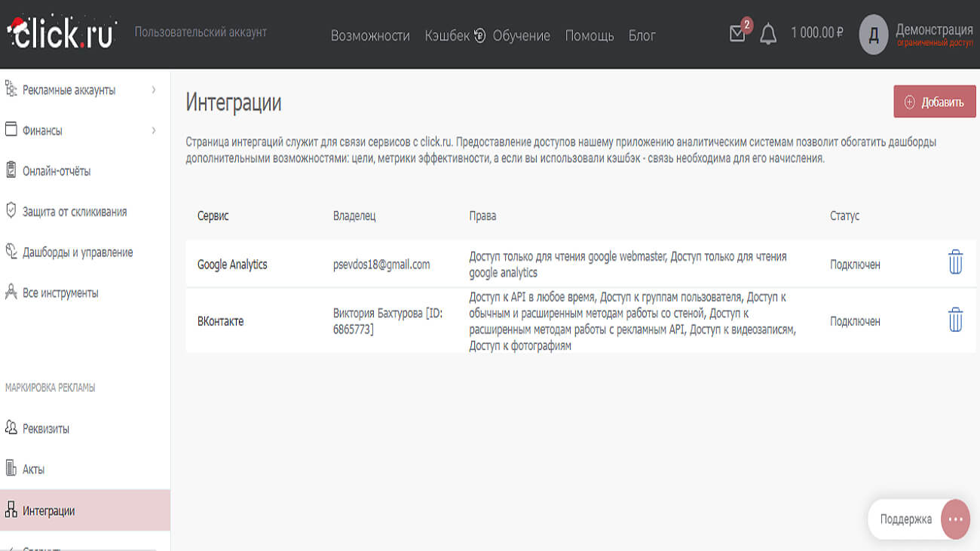Select Дашборды и управление in sidebar
This screenshot has height=551, width=980.
tap(77, 253)
